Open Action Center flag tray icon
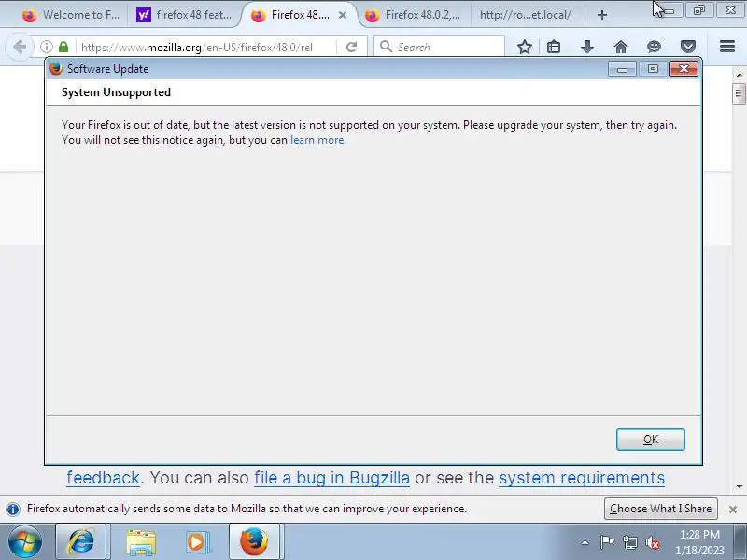Screen dimensions: 747x560 [x=607, y=542]
